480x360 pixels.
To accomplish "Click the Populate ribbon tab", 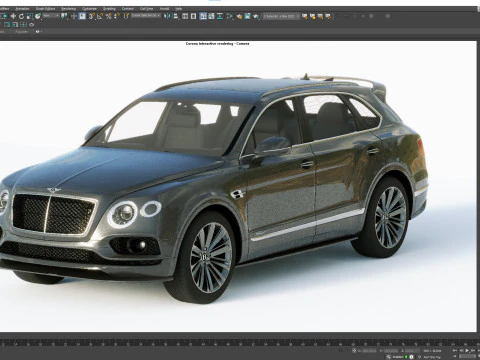I will [22, 32].
